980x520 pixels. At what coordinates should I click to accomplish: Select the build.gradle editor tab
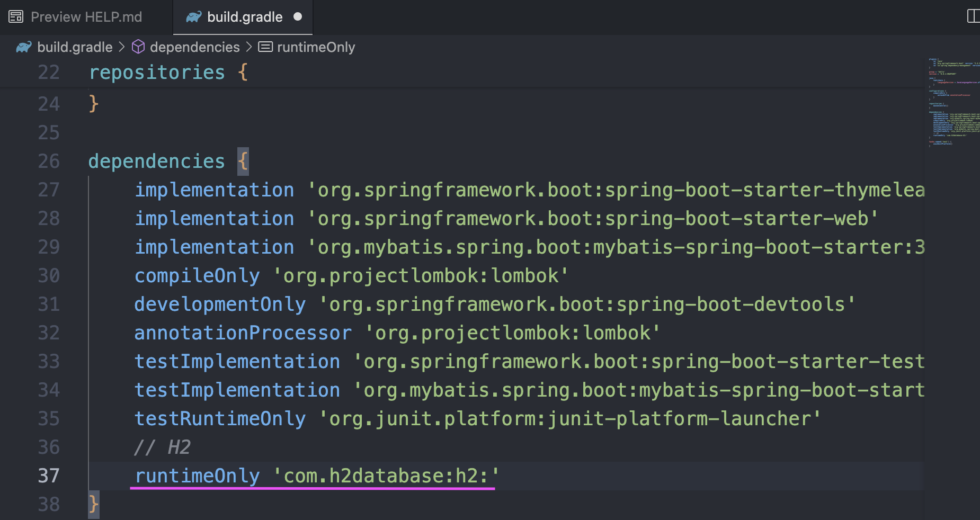(243, 17)
